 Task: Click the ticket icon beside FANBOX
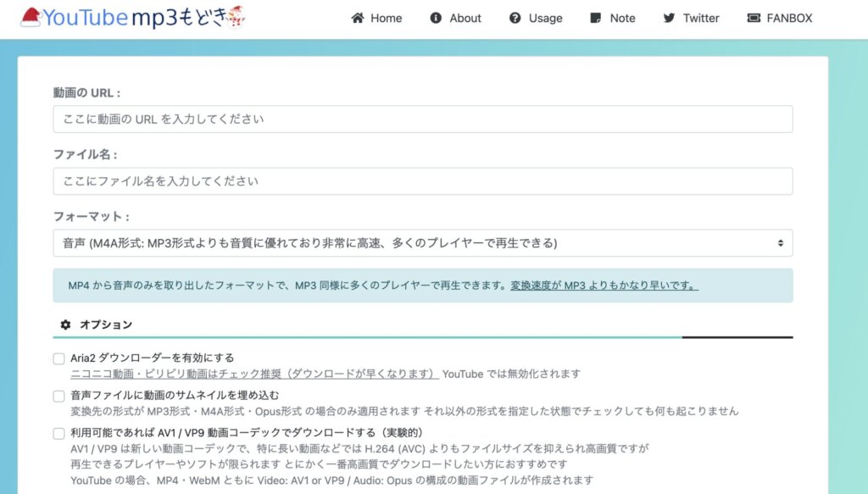tap(754, 19)
